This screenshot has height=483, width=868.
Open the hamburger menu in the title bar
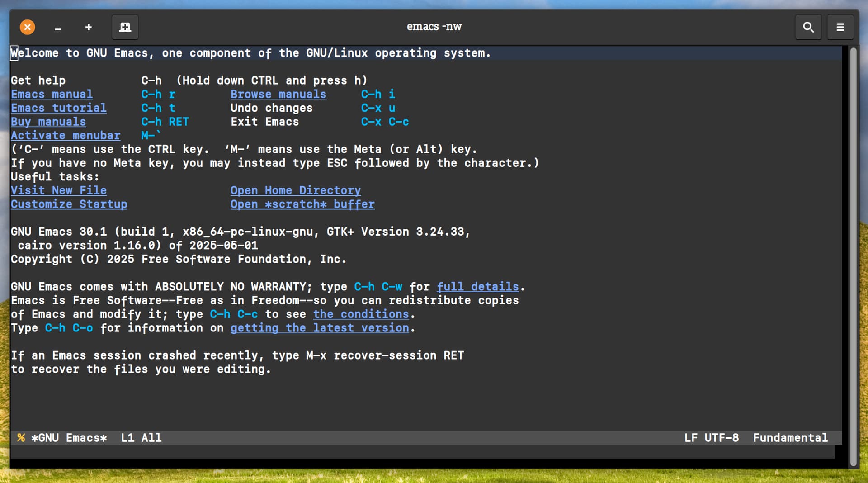[840, 27]
